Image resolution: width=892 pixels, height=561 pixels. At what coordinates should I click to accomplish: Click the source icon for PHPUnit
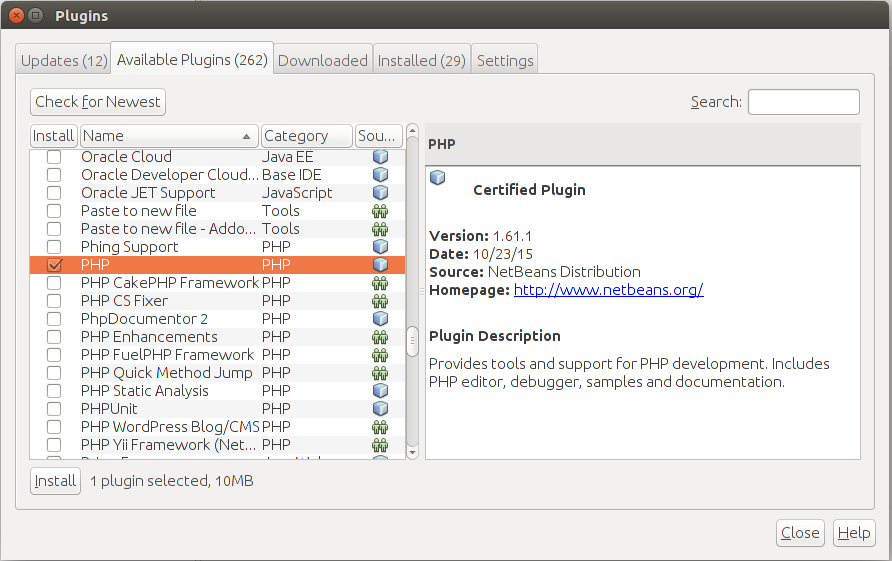(380, 409)
